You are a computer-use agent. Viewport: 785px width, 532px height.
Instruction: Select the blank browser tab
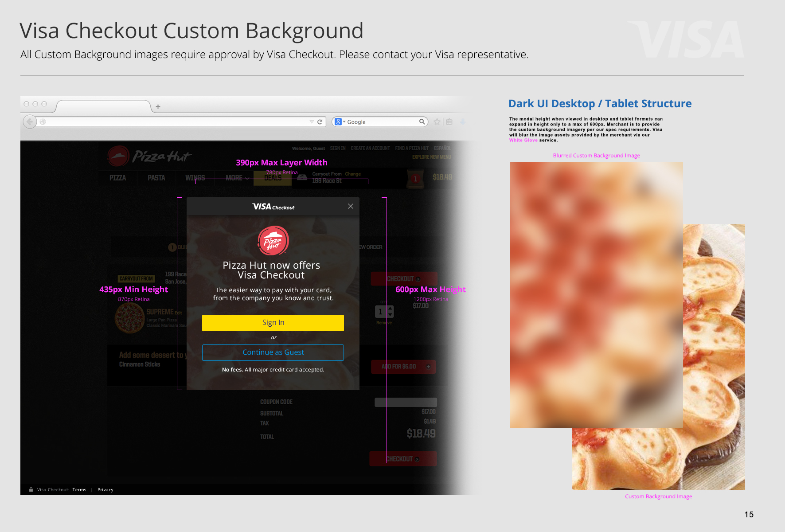click(x=103, y=106)
